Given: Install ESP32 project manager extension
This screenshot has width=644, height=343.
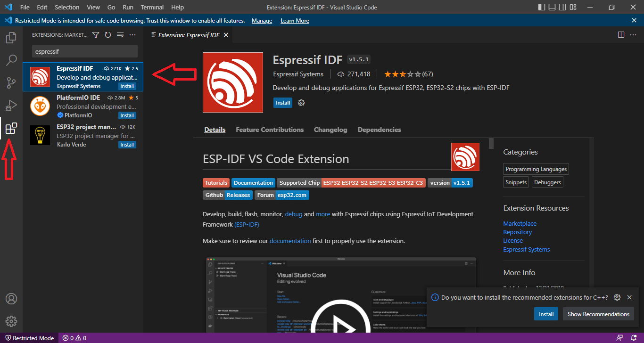Looking at the screenshot, I should [x=127, y=145].
